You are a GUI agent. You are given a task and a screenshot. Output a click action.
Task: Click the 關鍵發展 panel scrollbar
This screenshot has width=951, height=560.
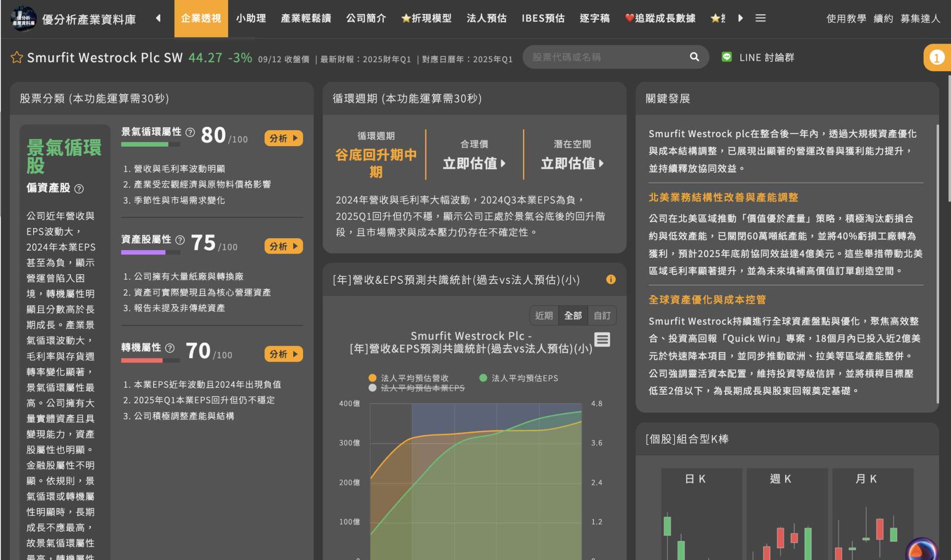point(937,263)
